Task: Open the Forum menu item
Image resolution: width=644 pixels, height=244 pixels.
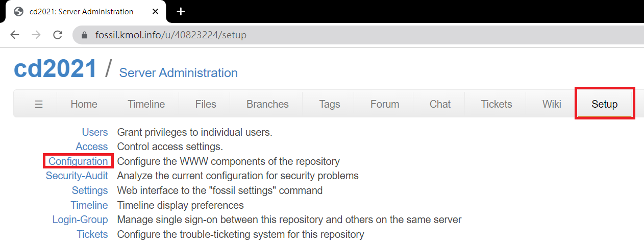Action: pyautogui.click(x=385, y=104)
